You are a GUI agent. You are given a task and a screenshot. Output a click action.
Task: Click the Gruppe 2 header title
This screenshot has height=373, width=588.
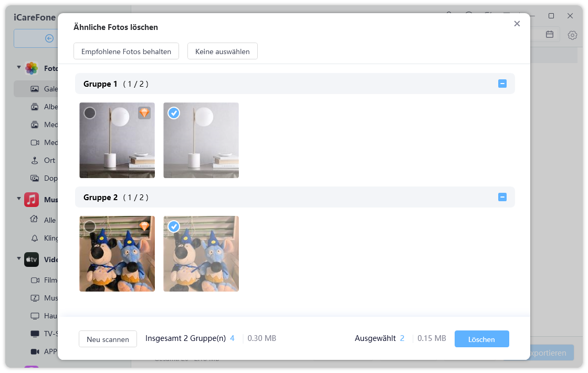click(x=100, y=198)
